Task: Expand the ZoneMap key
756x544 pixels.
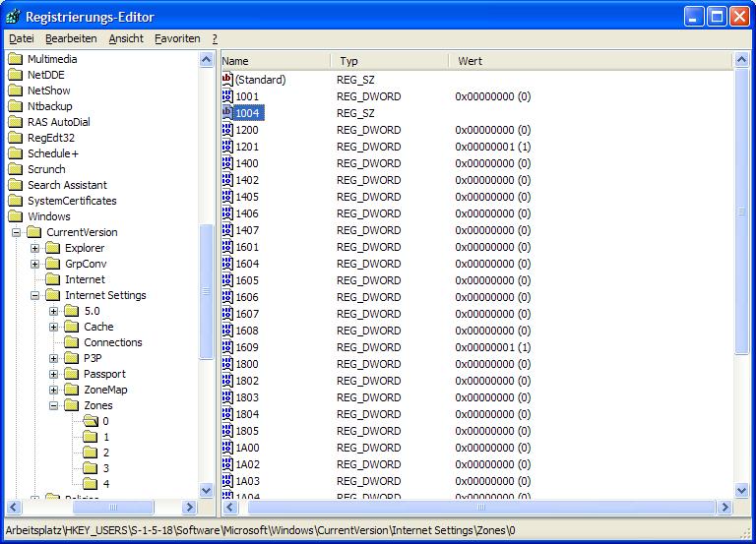Action: [x=54, y=390]
